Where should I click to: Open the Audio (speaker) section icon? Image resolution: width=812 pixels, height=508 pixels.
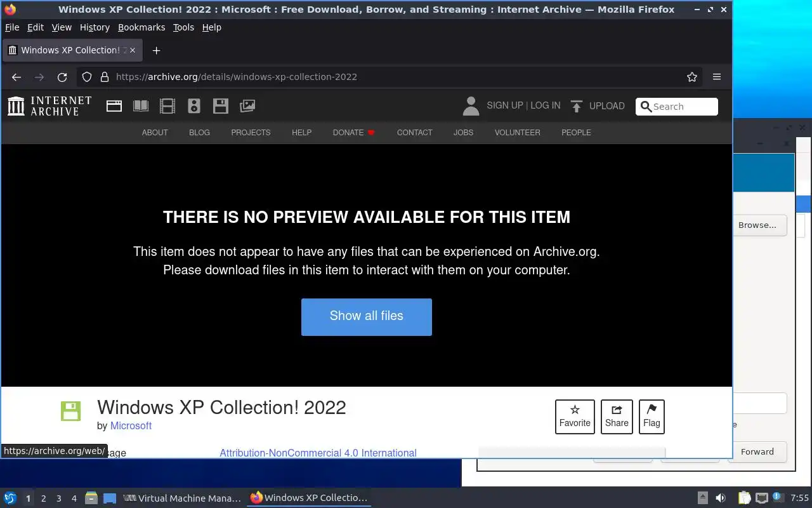coord(194,106)
